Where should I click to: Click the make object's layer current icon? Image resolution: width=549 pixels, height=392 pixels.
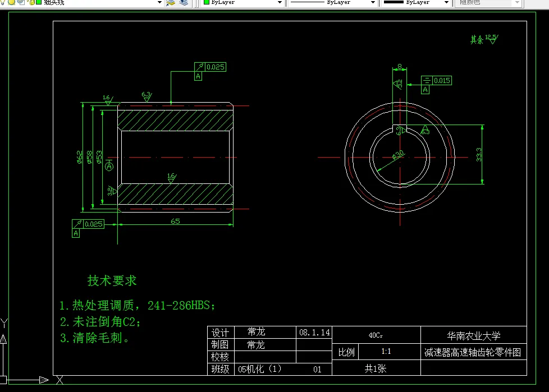[x=171, y=2]
